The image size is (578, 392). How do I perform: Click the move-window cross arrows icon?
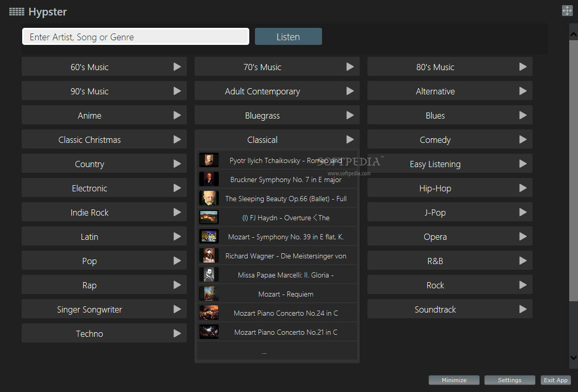click(x=567, y=11)
